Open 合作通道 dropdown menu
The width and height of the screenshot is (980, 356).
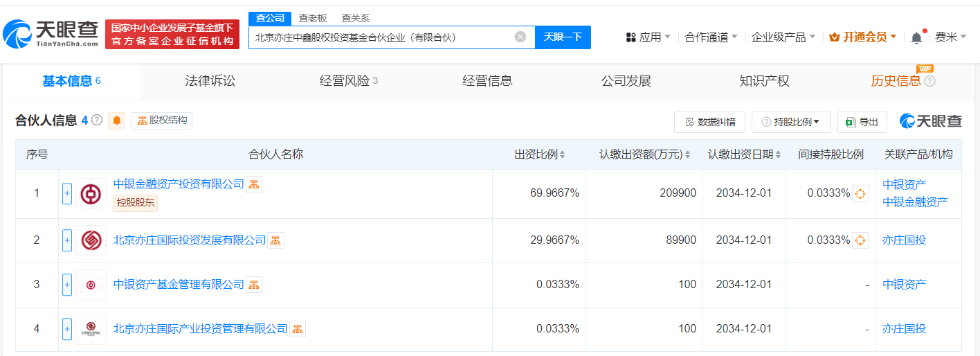click(x=711, y=37)
